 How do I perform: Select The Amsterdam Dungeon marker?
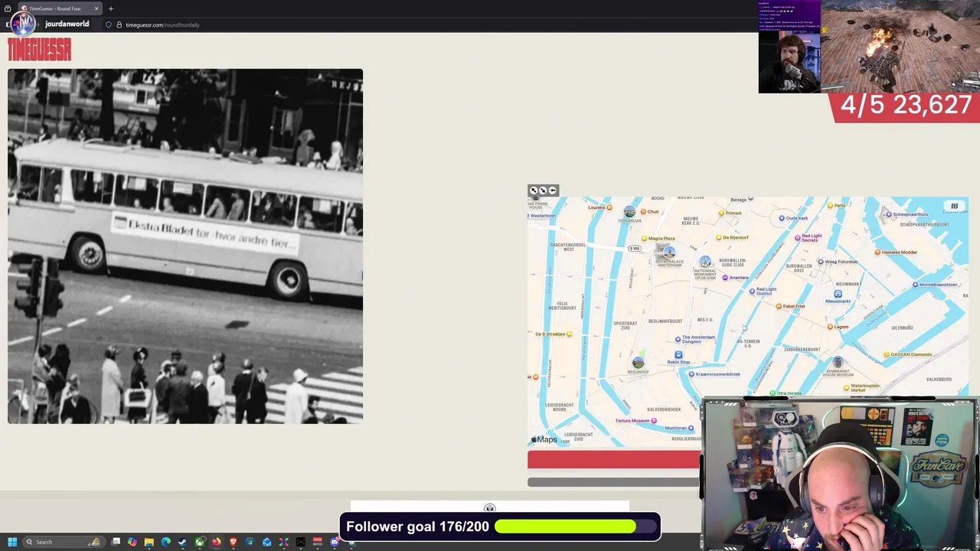coord(678,339)
